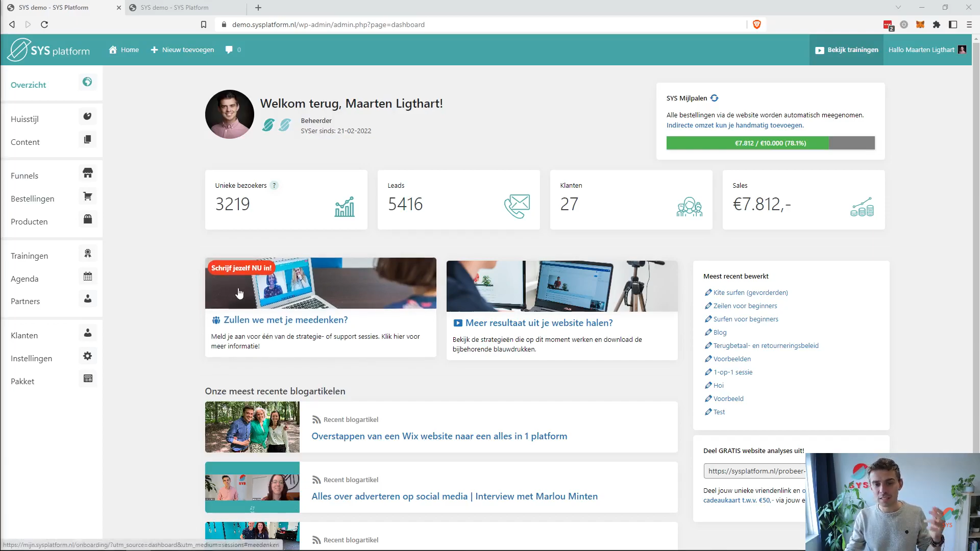Open the Hallo Maarten Ligthart account menu
980x551 pixels.
click(x=921, y=49)
